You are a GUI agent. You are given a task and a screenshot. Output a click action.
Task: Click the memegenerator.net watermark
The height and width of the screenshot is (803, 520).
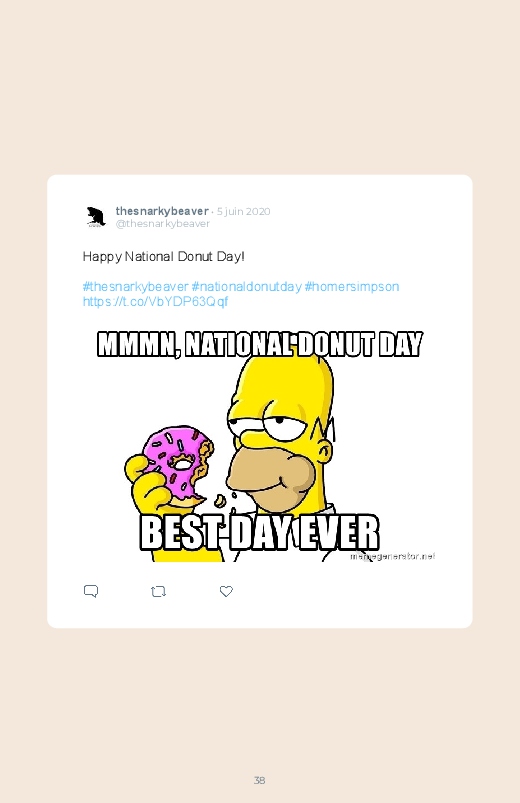(392, 556)
